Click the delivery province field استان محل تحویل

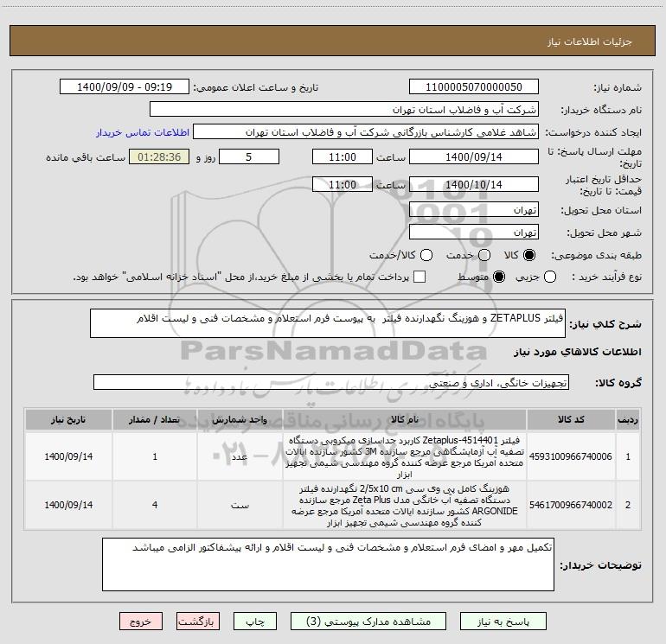coord(474,210)
